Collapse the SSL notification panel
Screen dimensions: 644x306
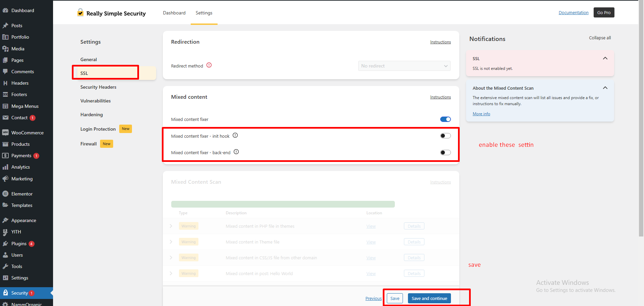pos(605,58)
